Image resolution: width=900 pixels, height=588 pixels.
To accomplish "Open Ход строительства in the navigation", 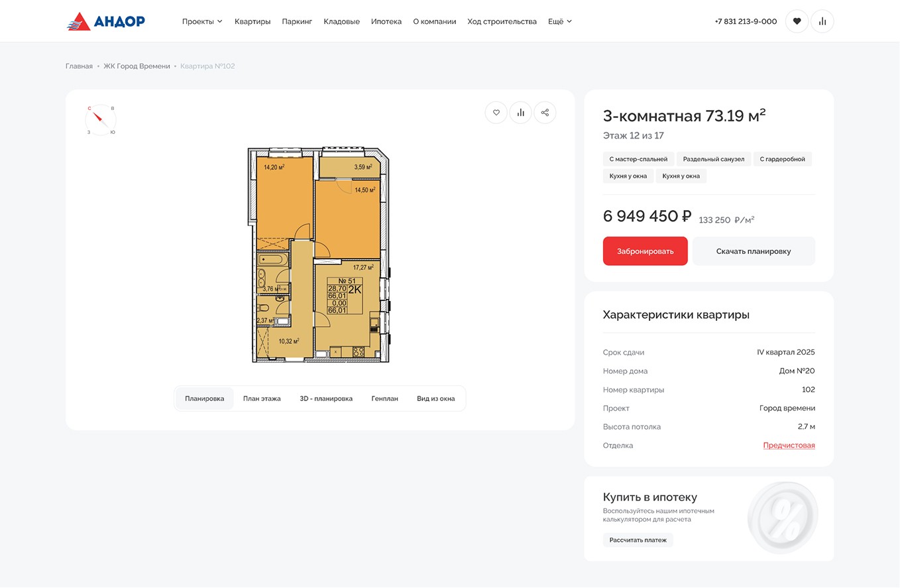I will coord(502,21).
